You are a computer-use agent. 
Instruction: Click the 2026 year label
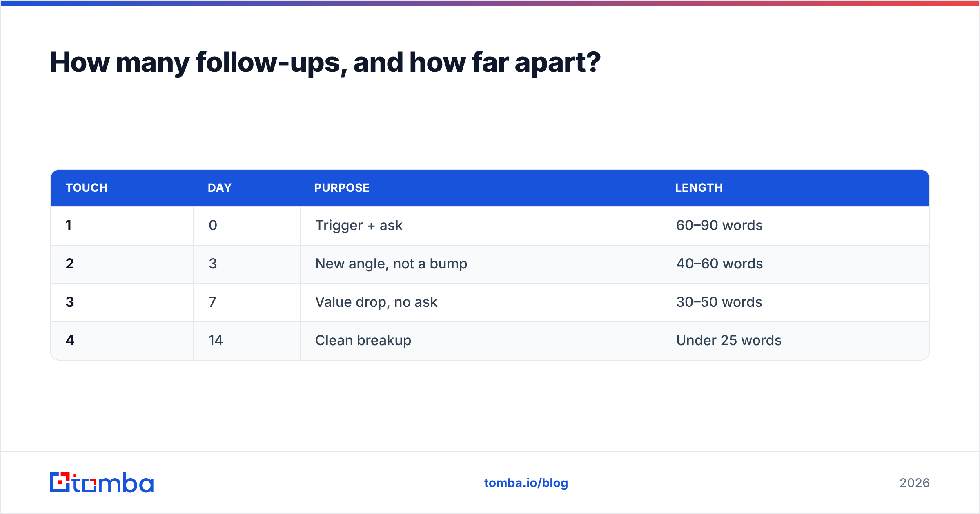915,483
